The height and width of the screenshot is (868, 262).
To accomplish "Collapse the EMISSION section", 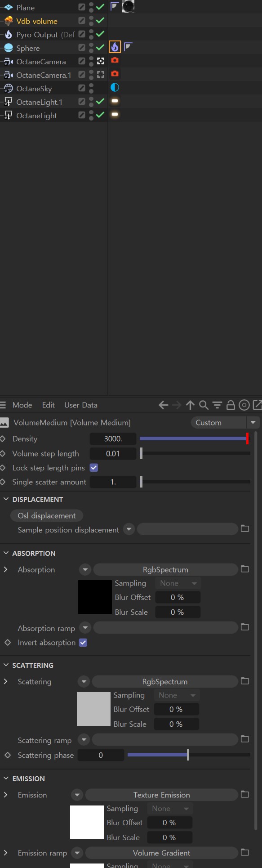I will (x=6, y=779).
